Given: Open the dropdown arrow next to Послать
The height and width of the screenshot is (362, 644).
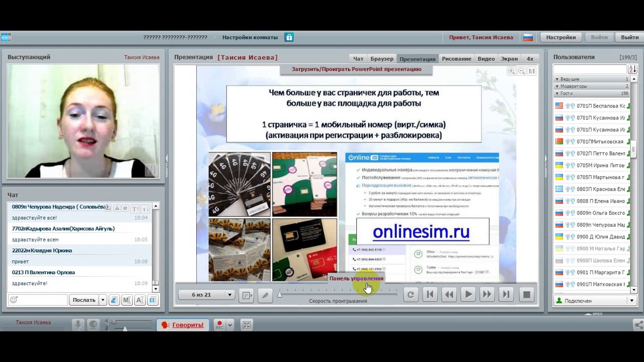Looking at the screenshot, I should [x=103, y=300].
